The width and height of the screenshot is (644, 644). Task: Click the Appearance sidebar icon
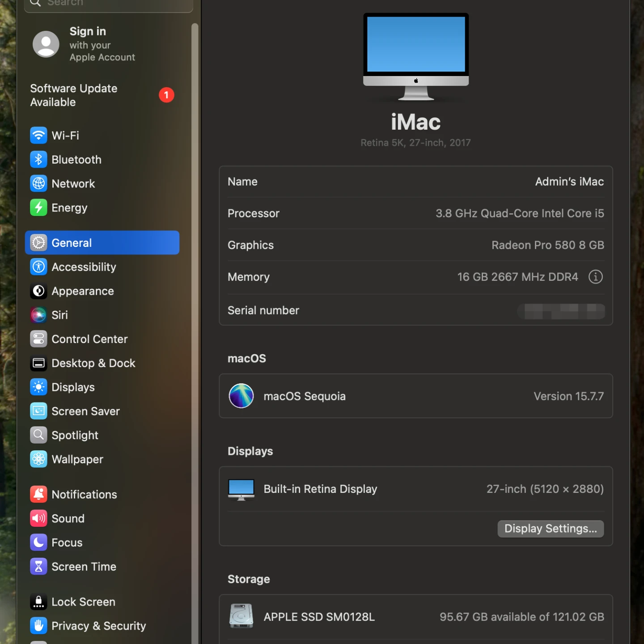tap(38, 291)
